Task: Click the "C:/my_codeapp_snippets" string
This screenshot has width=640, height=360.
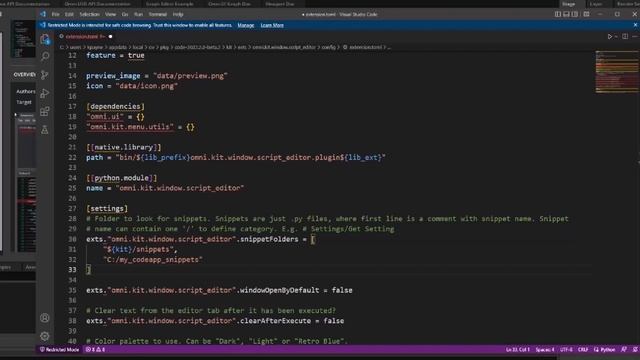Action: point(153,260)
